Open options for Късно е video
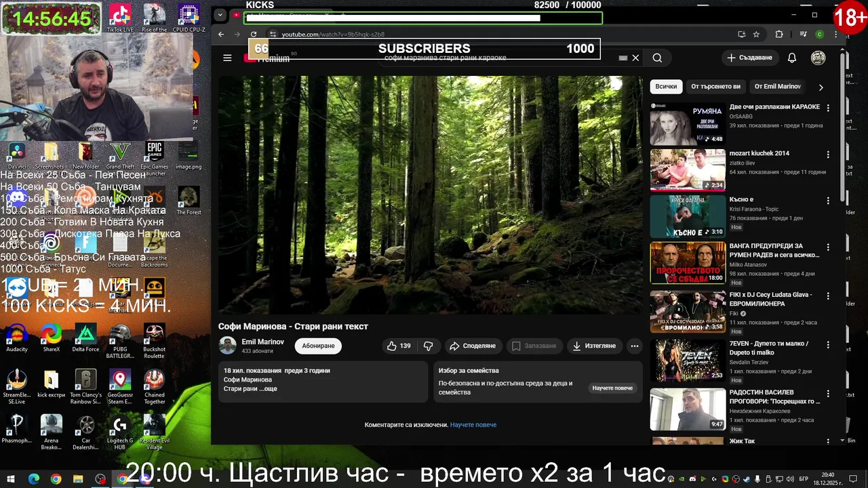Viewport: 868px width, 488px height. click(828, 201)
